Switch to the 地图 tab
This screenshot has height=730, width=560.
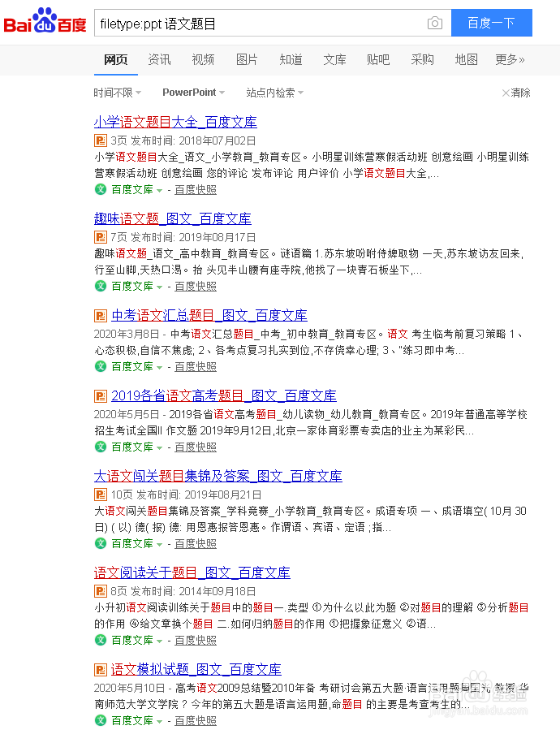coord(466,59)
